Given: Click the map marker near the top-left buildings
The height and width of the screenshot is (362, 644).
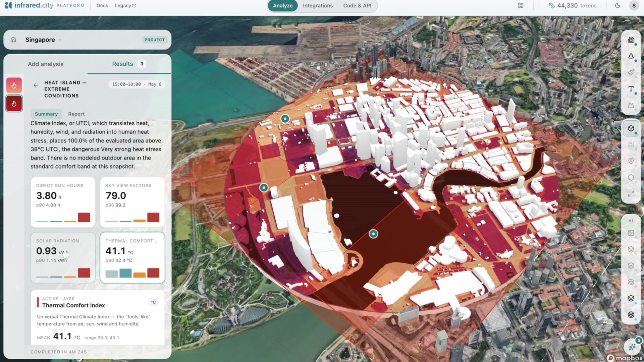Looking at the screenshot, I should click(x=285, y=118).
